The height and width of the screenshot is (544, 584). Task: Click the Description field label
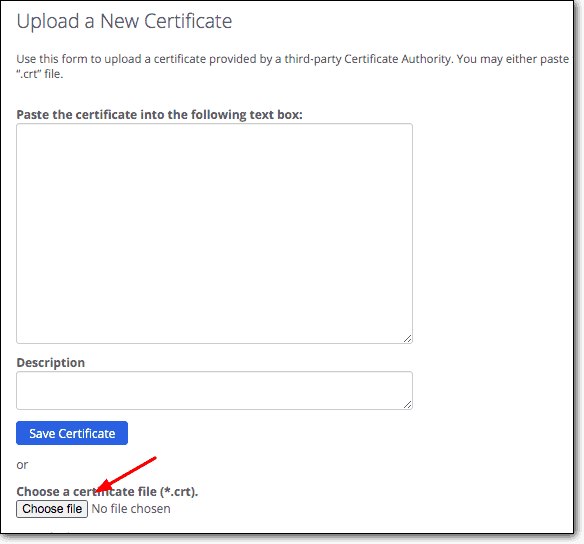coord(51,363)
